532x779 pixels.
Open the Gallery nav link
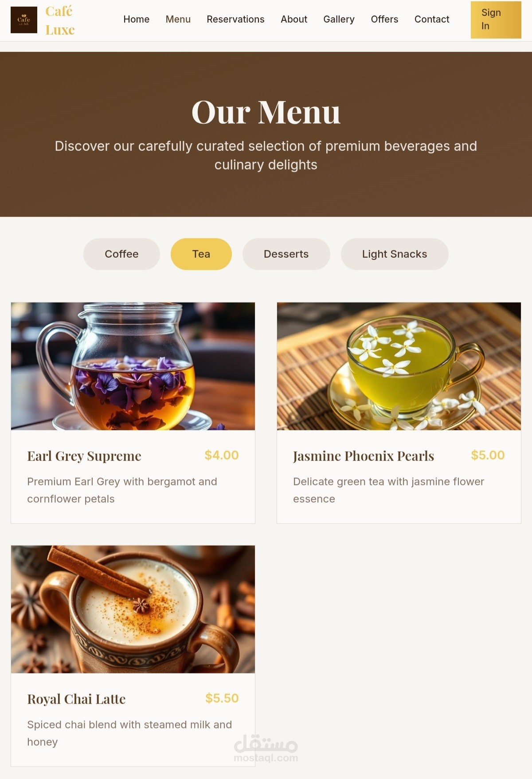coord(339,20)
